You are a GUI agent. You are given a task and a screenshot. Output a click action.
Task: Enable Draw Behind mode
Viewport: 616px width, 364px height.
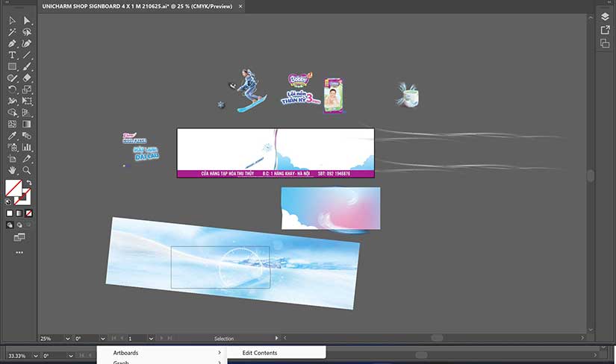19,225
